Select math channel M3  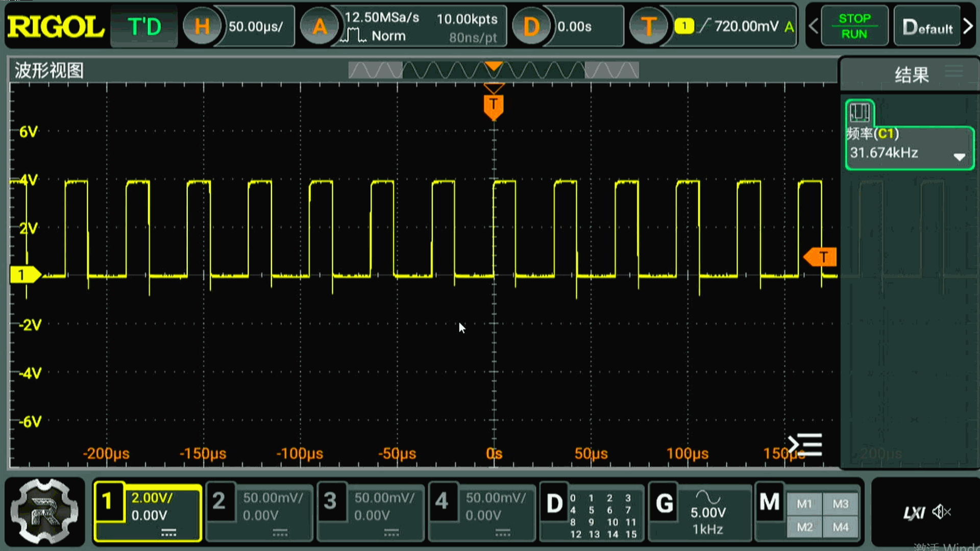coord(840,504)
